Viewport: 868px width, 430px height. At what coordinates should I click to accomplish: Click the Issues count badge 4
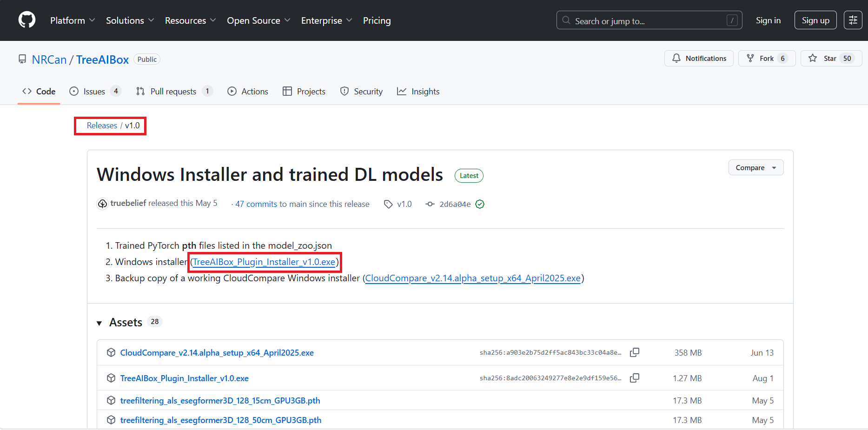pyautogui.click(x=116, y=91)
